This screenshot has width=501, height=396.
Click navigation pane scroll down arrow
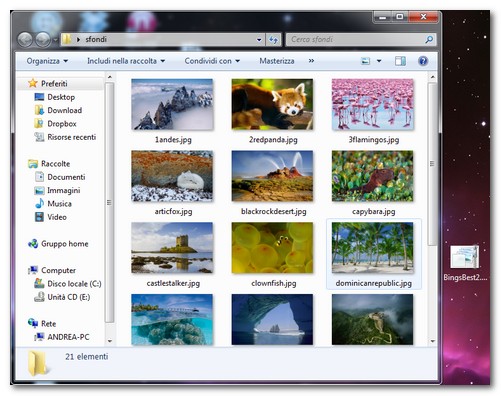(110, 341)
